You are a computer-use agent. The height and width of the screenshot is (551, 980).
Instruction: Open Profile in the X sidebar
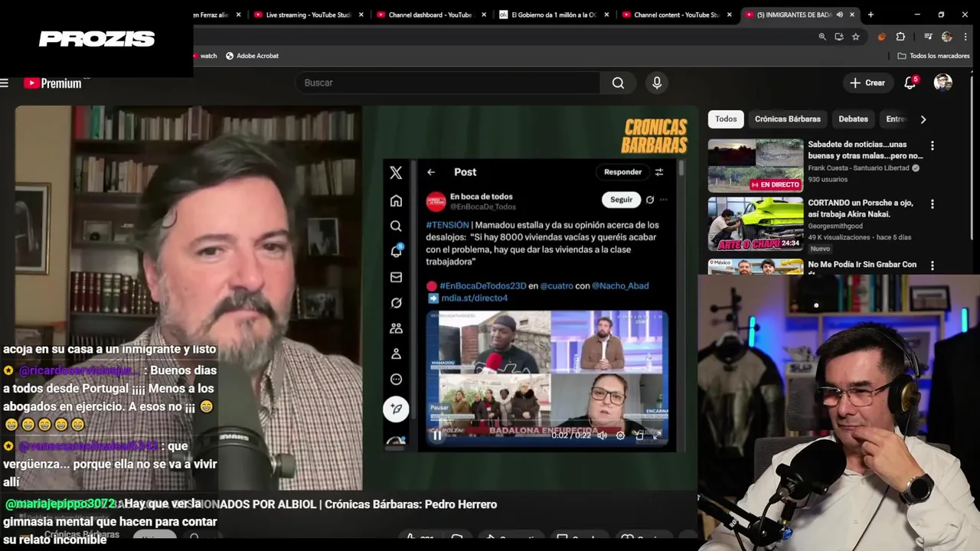click(396, 354)
